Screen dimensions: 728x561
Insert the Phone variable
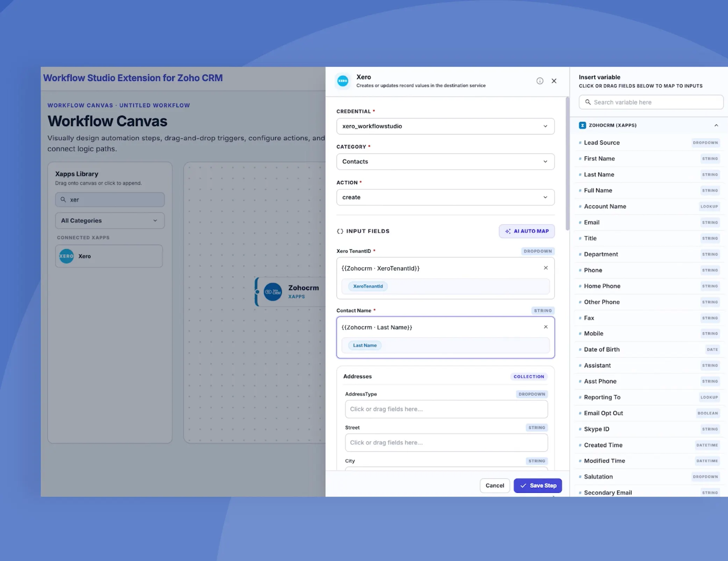click(649, 270)
